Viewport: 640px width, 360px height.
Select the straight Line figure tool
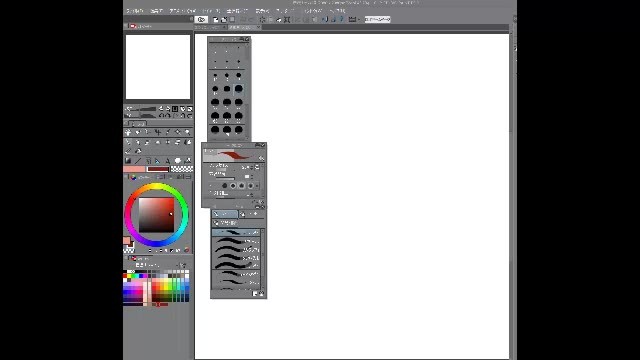(x=138, y=161)
